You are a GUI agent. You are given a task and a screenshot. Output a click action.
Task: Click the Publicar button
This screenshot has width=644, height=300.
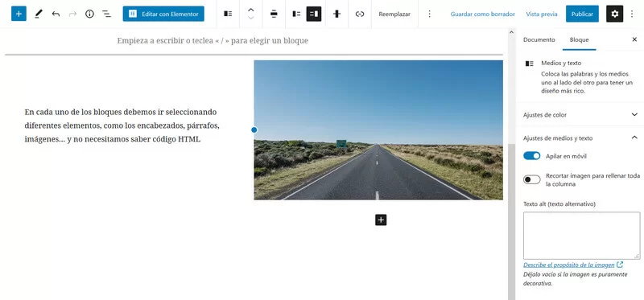[582, 14]
